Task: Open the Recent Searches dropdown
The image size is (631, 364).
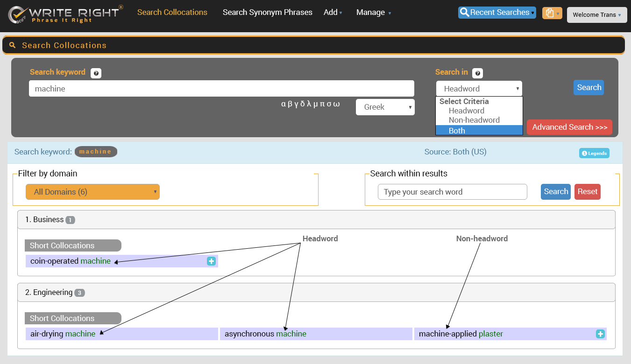Action: tap(497, 13)
